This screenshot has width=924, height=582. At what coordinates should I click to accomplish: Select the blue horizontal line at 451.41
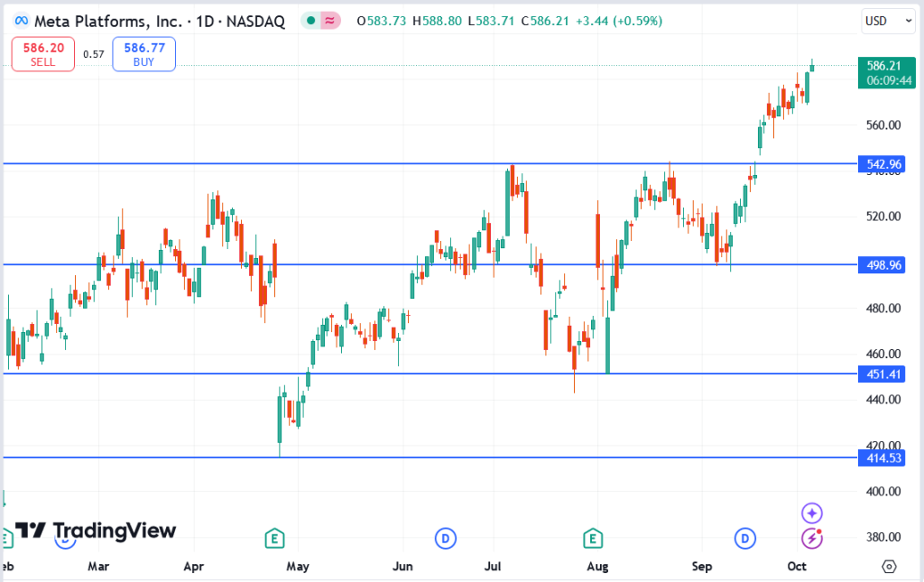430,374
